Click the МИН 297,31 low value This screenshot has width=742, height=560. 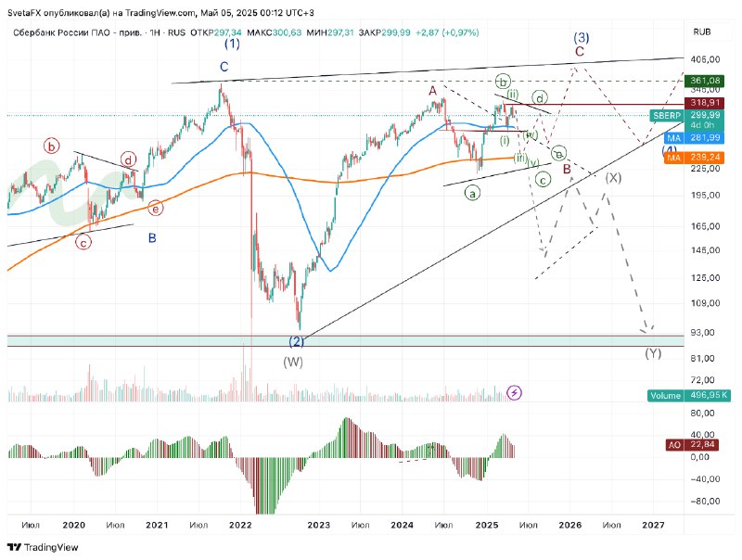tap(330, 32)
